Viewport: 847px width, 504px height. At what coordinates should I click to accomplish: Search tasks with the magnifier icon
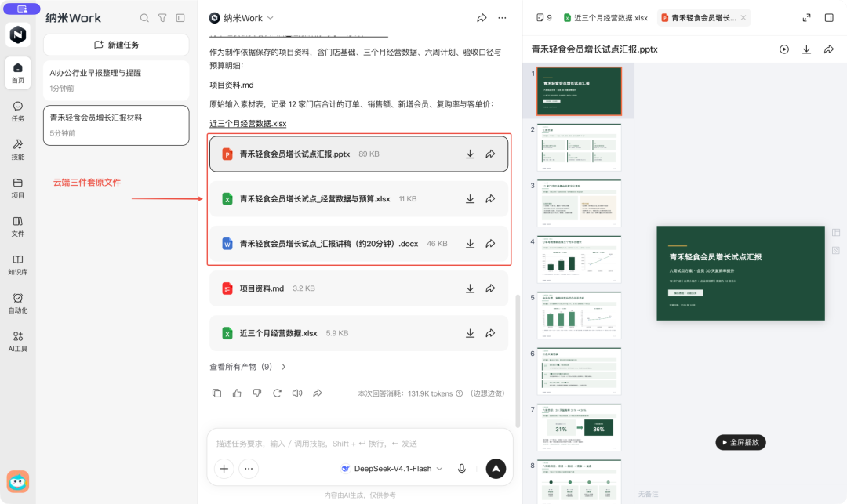point(144,18)
